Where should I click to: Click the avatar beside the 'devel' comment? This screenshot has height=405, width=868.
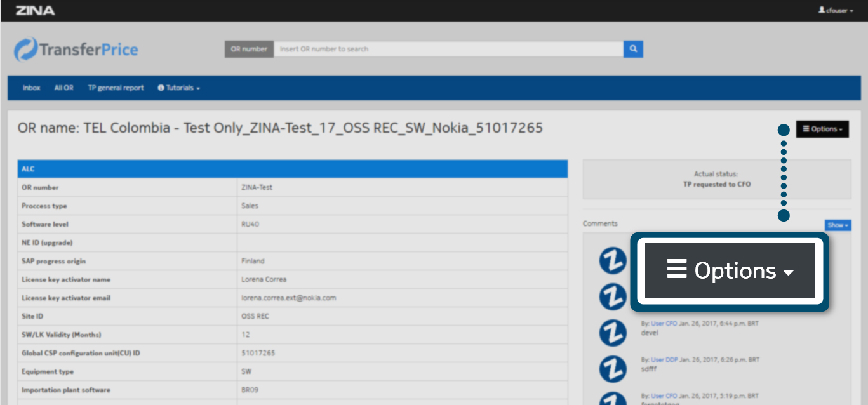coord(613,333)
